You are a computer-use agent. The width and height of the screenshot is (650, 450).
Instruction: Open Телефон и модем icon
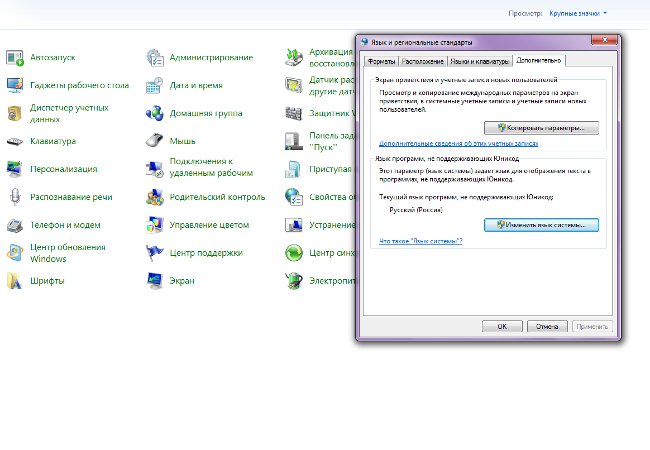15,225
